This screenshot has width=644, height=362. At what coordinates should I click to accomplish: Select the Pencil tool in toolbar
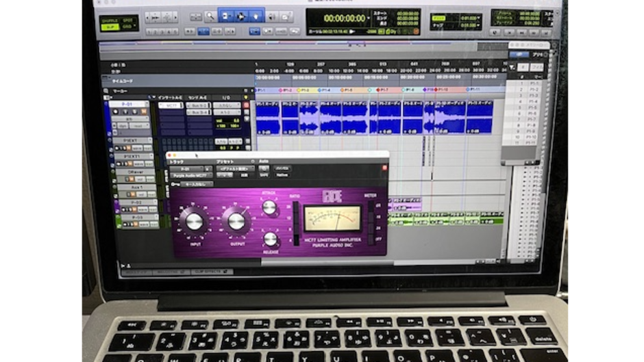[286, 17]
